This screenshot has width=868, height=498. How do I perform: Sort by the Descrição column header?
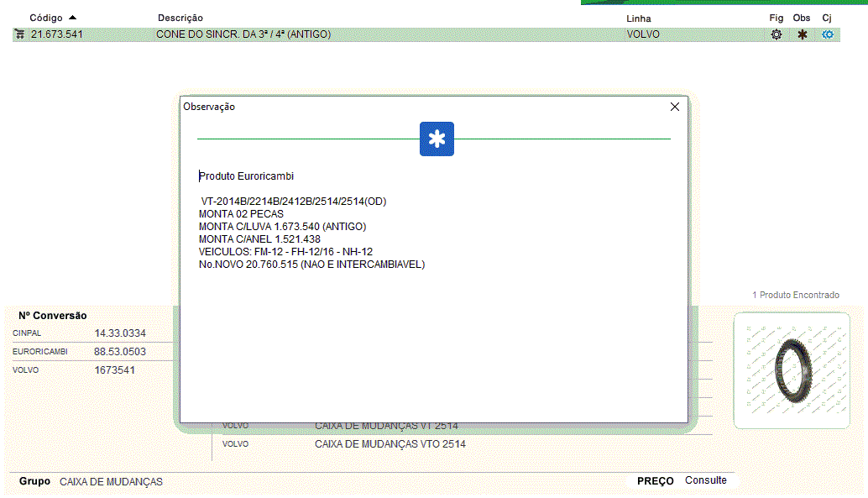point(180,18)
